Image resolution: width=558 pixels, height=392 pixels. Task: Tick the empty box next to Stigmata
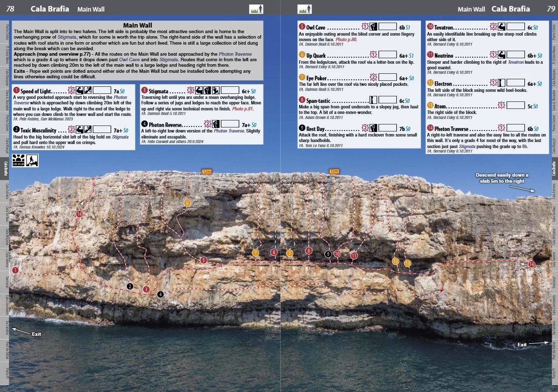[230, 91]
